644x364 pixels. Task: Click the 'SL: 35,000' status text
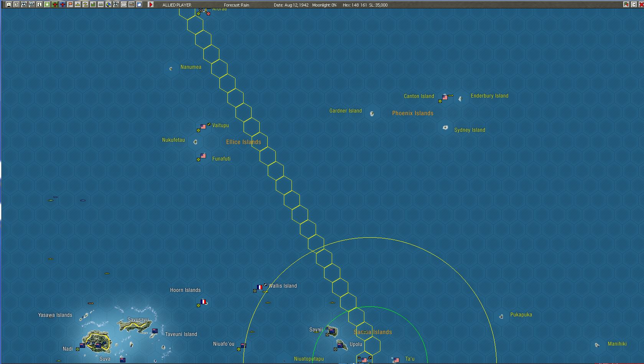tap(379, 5)
